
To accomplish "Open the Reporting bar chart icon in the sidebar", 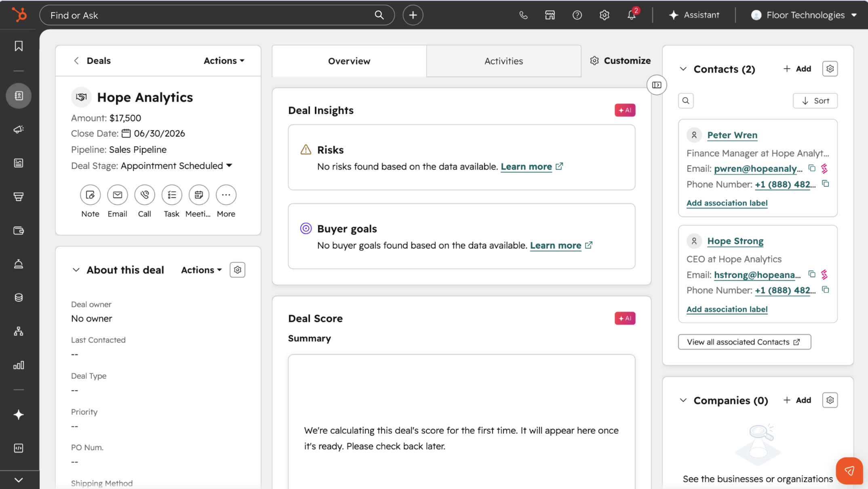I will (19, 365).
